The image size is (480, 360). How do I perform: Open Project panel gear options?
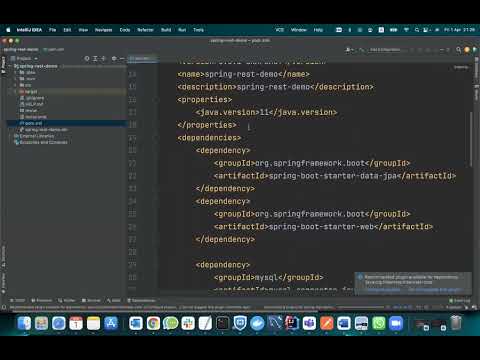114,58
